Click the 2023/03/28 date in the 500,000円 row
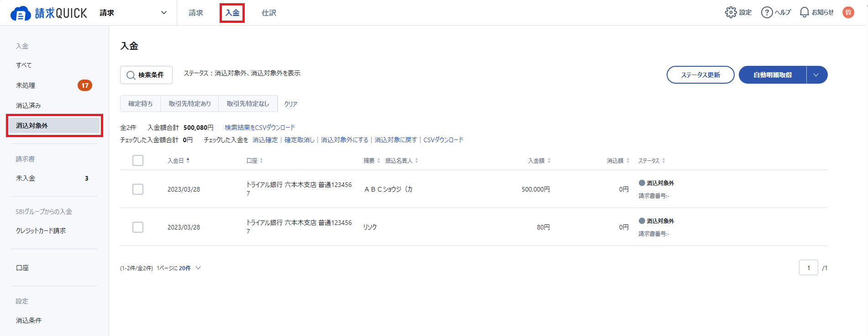 tap(184, 189)
